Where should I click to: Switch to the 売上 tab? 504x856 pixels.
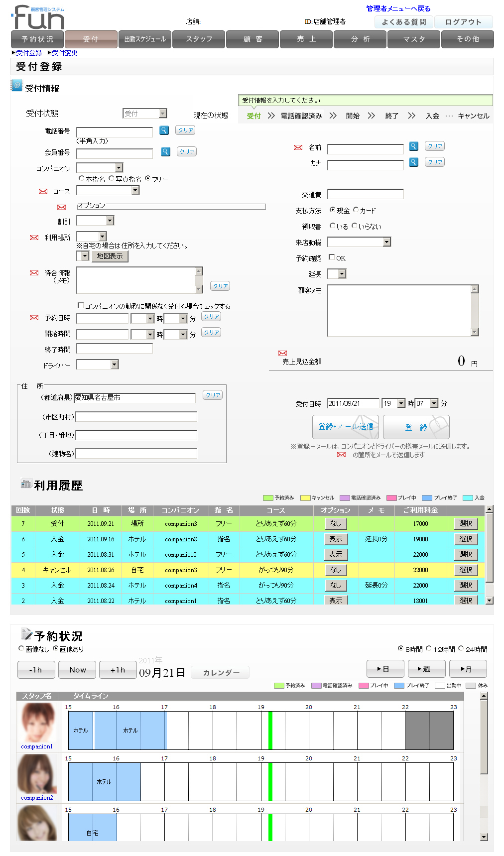pos(306,39)
